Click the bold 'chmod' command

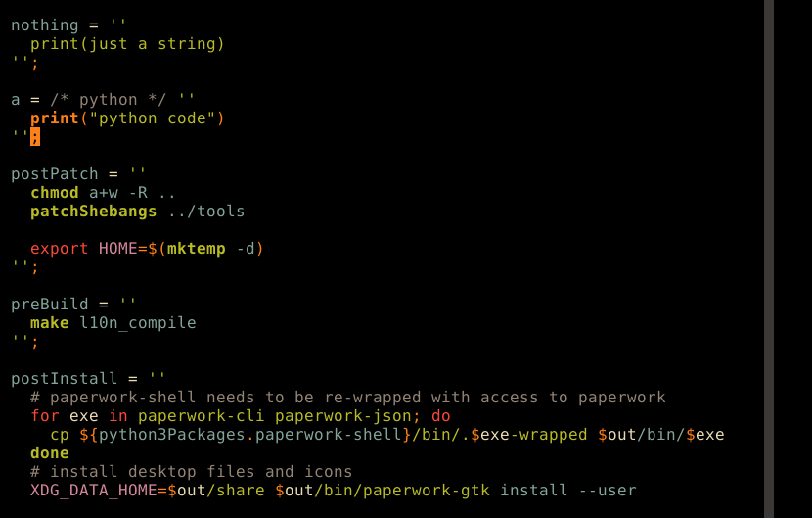[x=55, y=193]
